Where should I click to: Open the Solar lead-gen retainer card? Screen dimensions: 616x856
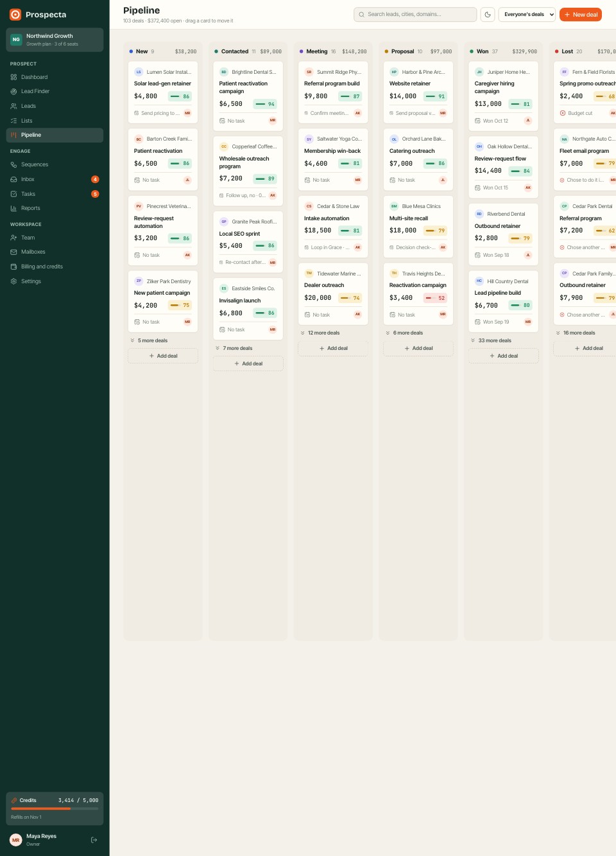163,92
